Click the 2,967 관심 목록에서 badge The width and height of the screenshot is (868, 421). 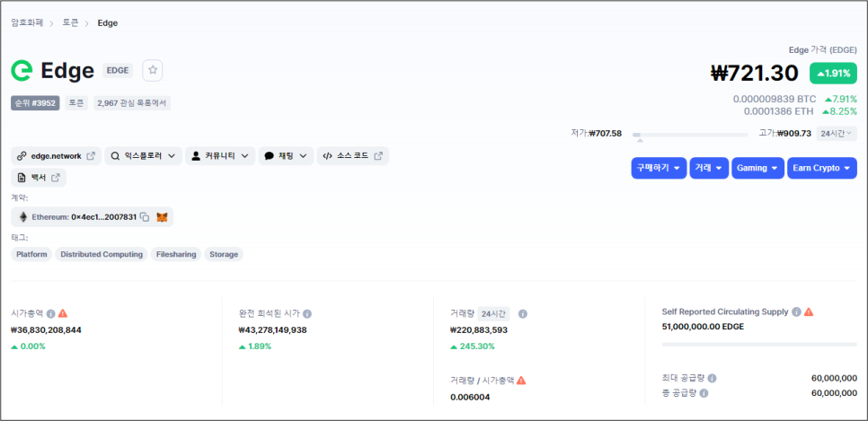pos(132,103)
